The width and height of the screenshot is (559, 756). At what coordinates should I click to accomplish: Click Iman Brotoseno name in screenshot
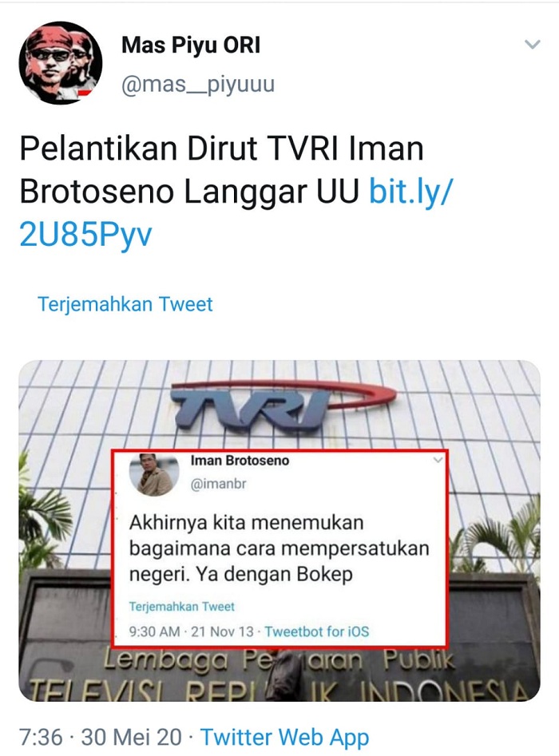[x=240, y=461]
